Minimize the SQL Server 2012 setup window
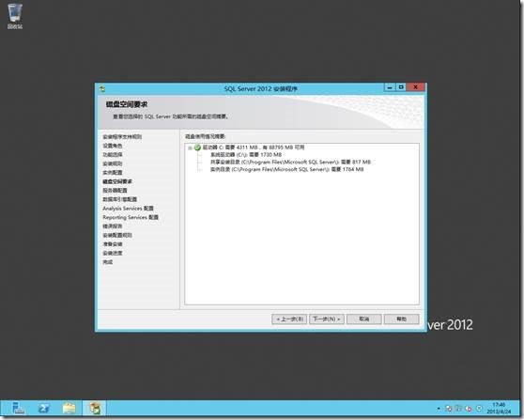Viewport: 524px width, 420px height. (x=390, y=87)
